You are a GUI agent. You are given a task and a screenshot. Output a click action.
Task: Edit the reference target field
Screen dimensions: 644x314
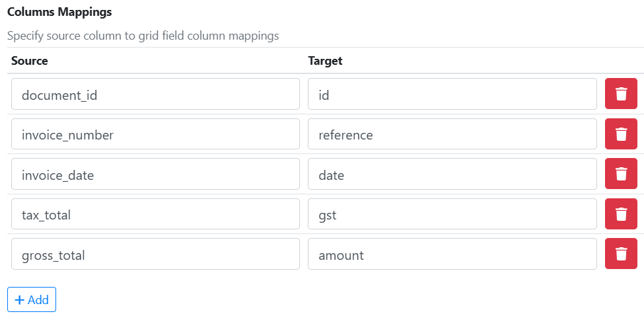(x=452, y=135)
